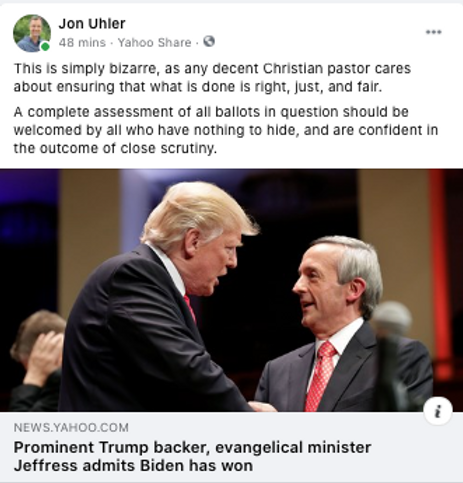Open Jon Uhler's round profile picture
The image size is (463, 483).
pyautogui.click(x=32, y=33)
